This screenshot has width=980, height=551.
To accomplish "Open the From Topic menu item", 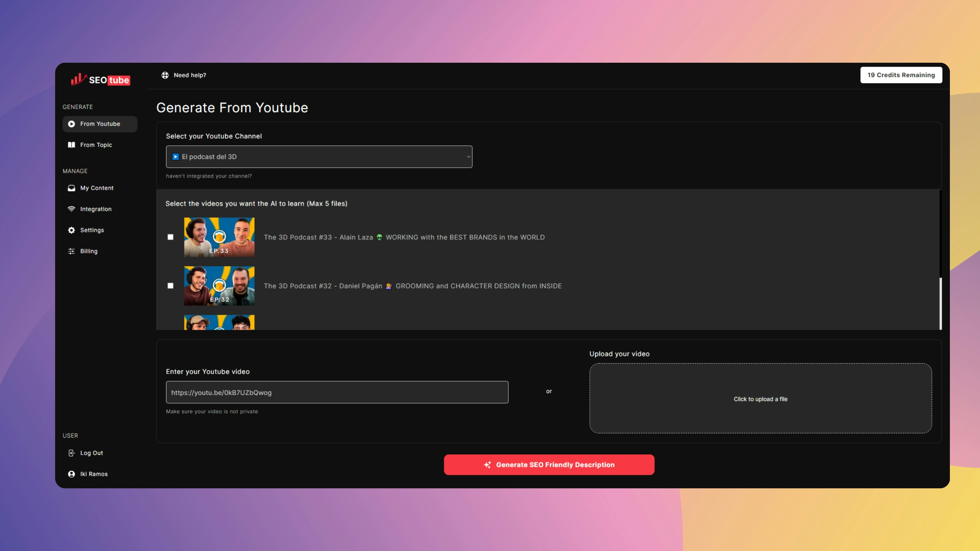I will pos(96,145).
